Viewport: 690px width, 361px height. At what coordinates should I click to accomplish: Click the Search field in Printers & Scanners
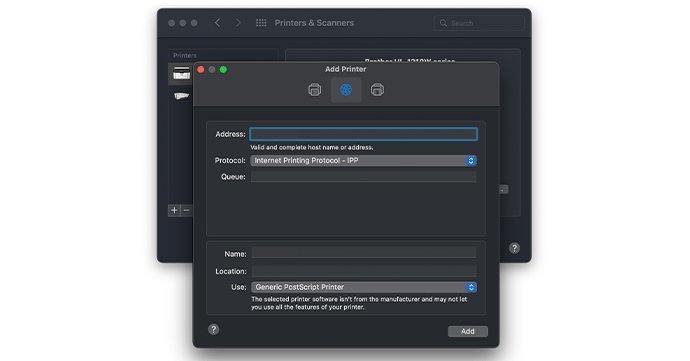(x=479, y=23)
